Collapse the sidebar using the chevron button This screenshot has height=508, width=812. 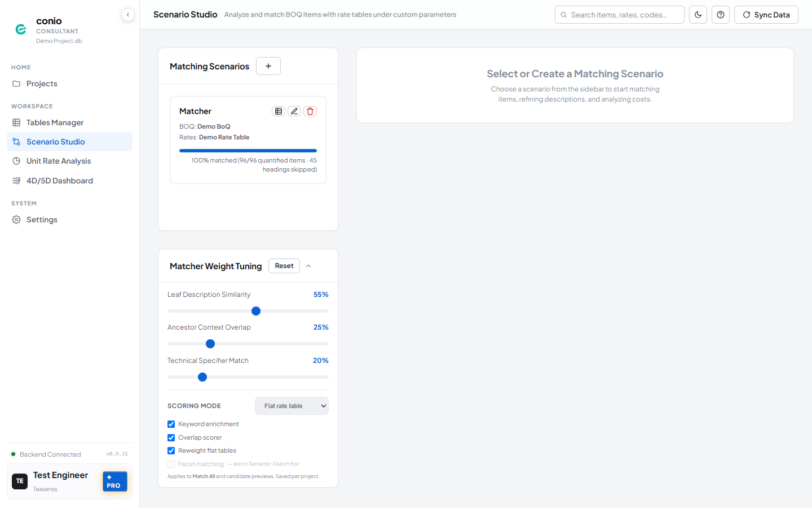(x=128, y=15)
